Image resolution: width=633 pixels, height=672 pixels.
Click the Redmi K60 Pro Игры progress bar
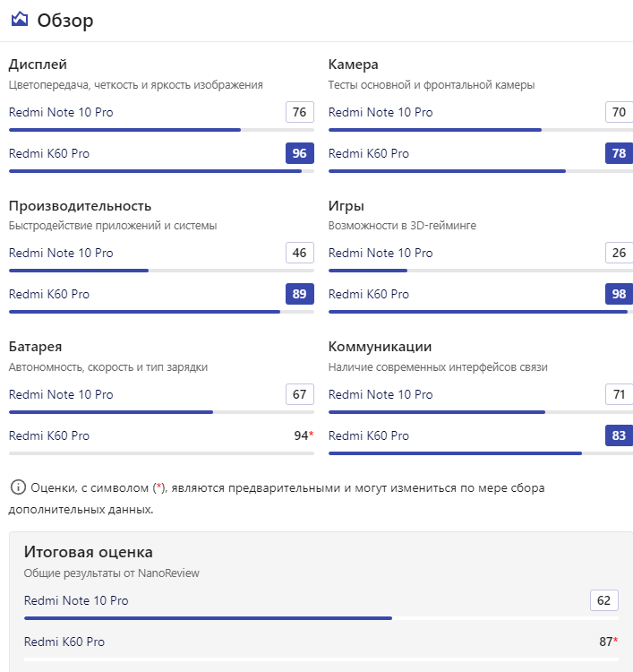pos(481,312)
